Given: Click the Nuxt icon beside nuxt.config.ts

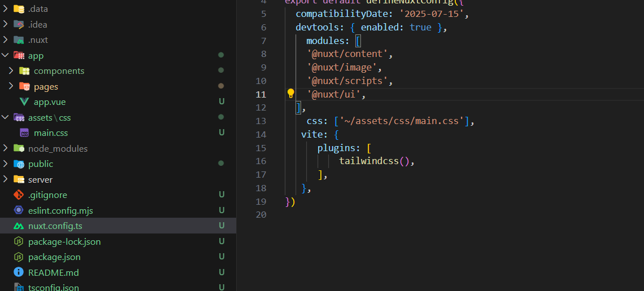Looking at the screenshot, I should click(19, 226).
